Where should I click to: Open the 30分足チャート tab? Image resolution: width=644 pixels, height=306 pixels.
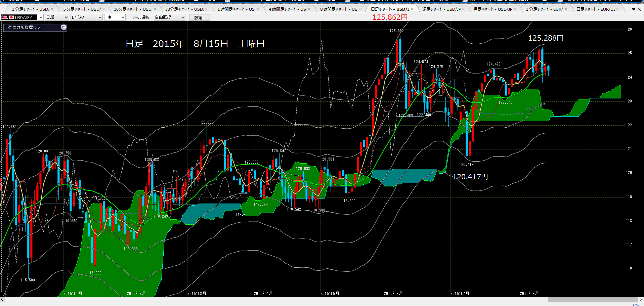184,9
